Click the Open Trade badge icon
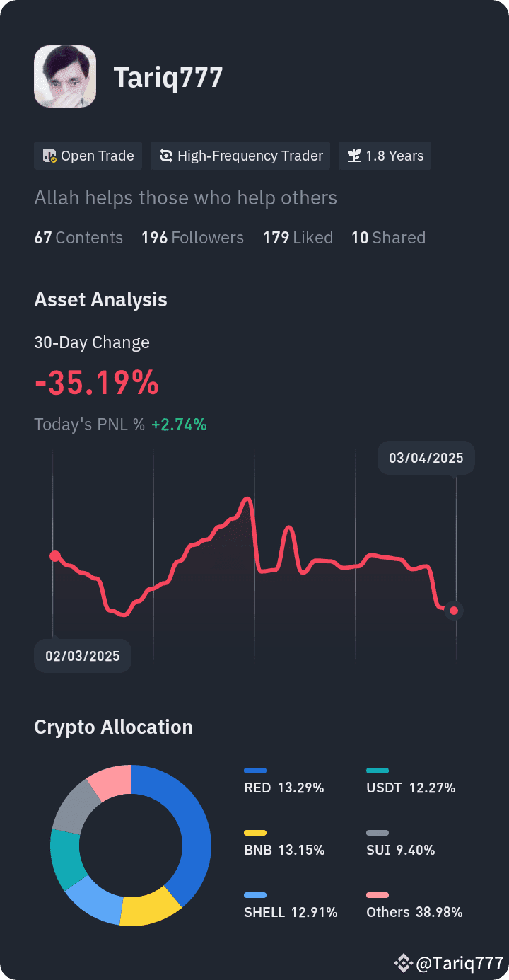This screenshot has height=980, width=509. pyautogui.click(x=49, y=156)
